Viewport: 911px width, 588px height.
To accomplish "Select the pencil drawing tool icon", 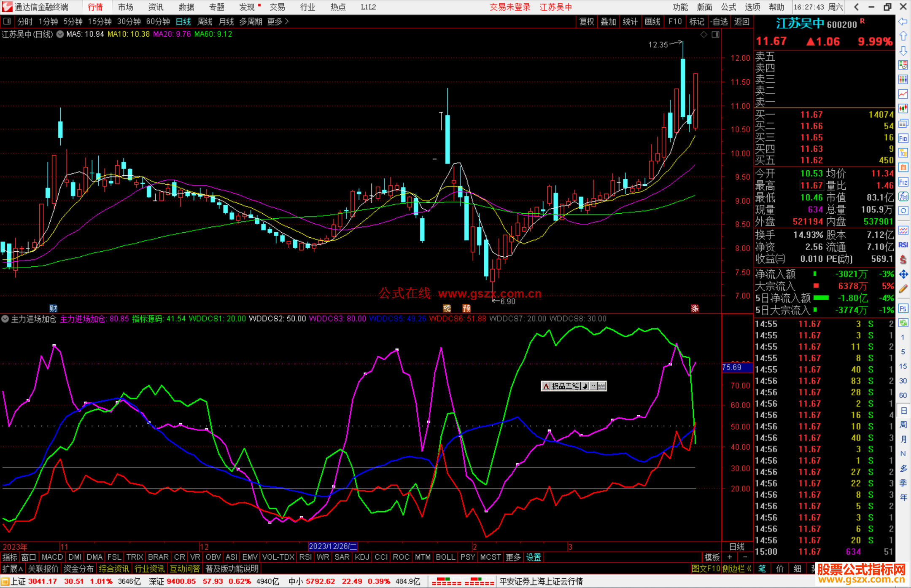I will click(x=903, y=289).
